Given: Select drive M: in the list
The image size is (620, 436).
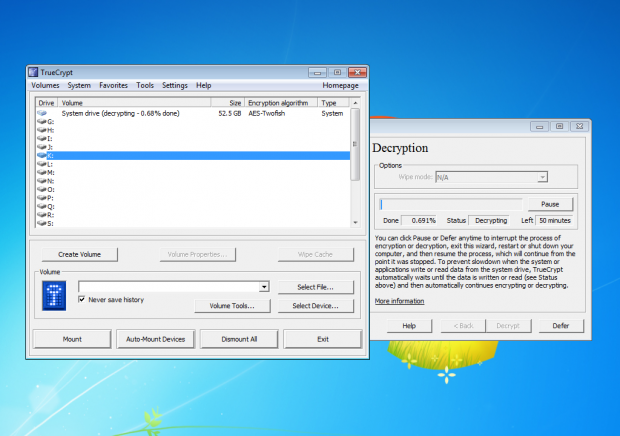Looking at the screenshot, I should pyautogui.click(x=46, y=173).
